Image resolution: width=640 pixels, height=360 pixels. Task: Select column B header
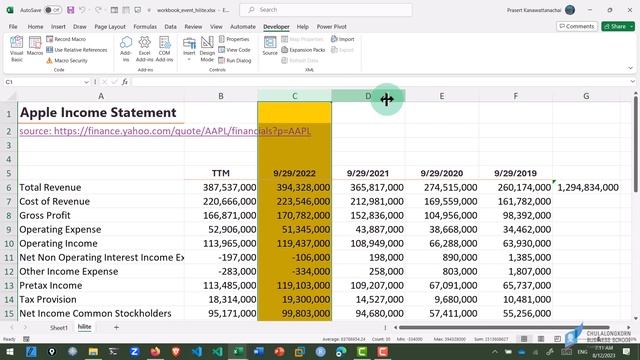click(221, 96)
